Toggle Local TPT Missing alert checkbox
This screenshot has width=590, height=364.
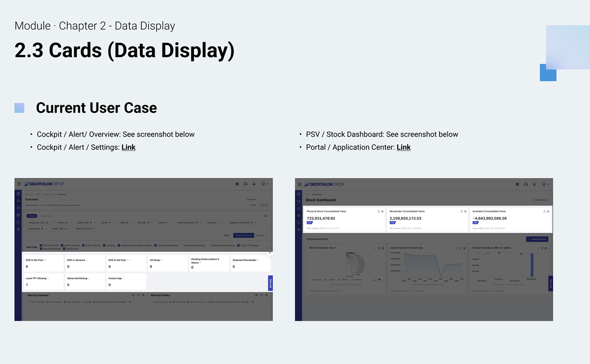pyautogui.click(x=238, y=246)
